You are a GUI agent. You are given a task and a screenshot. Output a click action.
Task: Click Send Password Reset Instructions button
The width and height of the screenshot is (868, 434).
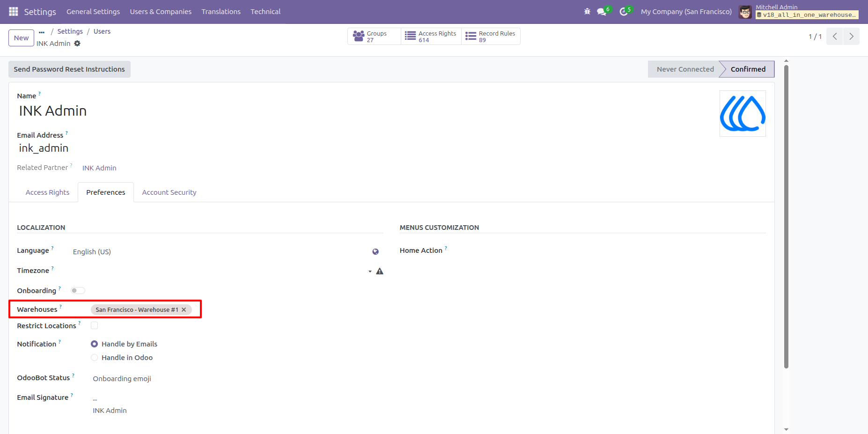[69, 69]
